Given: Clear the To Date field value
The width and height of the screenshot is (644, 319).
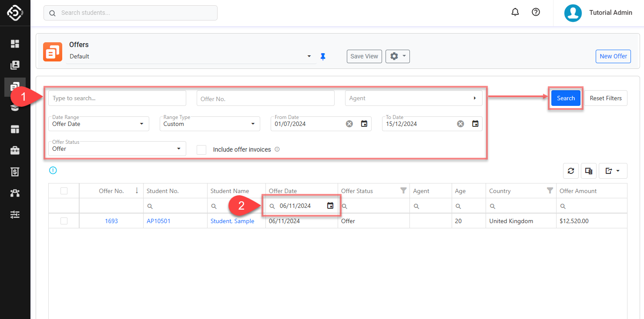Looking at the screenshot, I should coord(460,124).
